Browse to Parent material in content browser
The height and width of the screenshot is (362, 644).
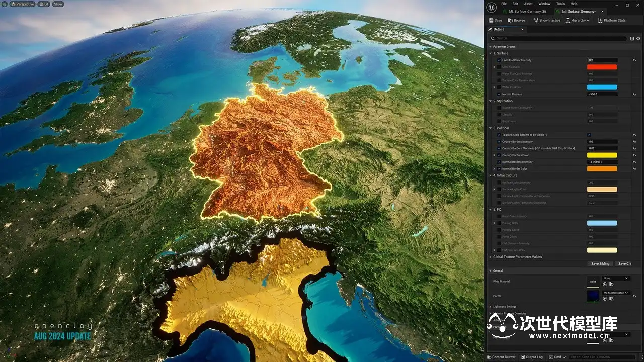[x=611, y=299]
